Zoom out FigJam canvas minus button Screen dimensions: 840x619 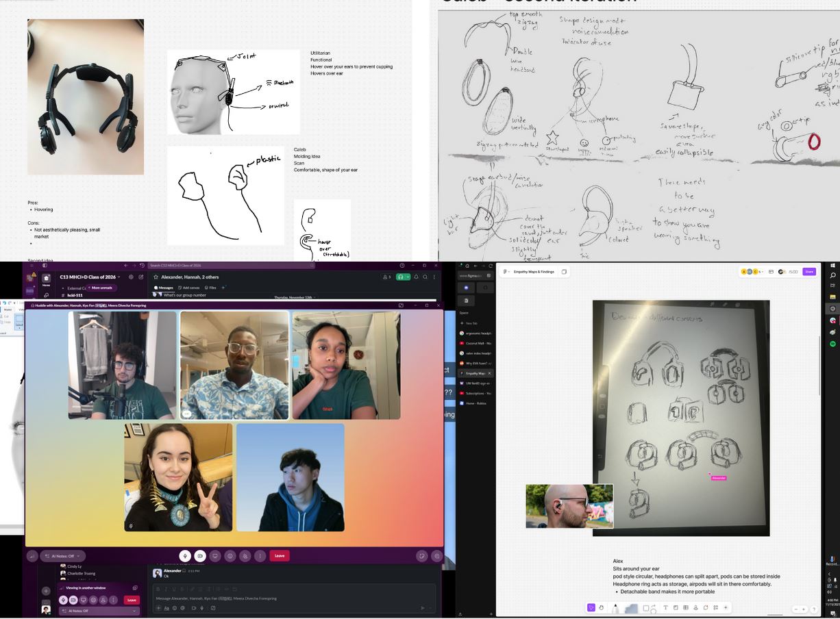(796, 609)
